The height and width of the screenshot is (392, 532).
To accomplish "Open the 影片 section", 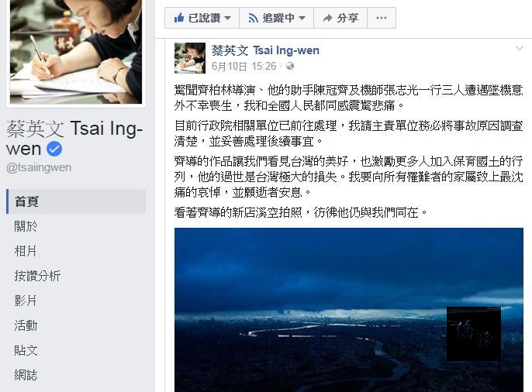I will click(x=26, y=301).
